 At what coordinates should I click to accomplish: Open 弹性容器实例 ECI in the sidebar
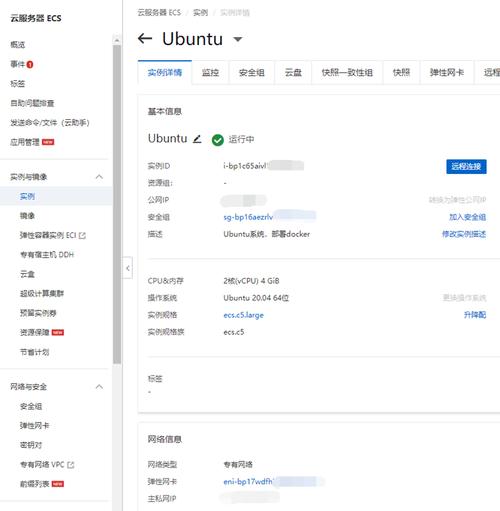point(48,236)
